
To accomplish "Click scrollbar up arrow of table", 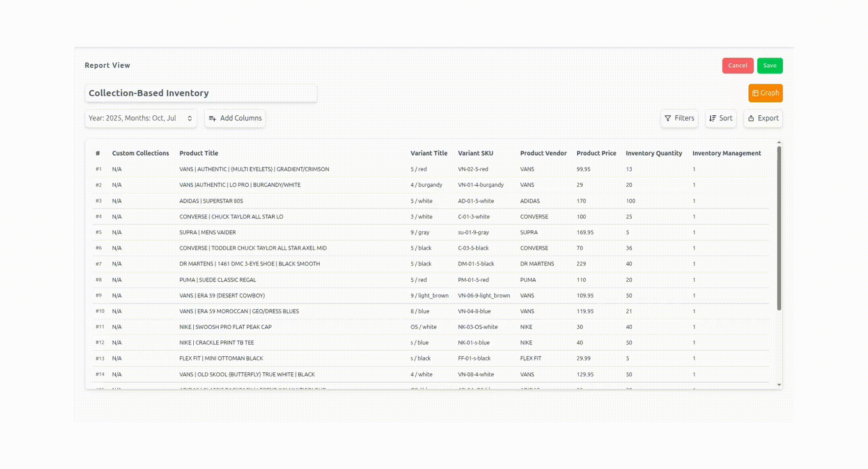I will [x=779, y=143].
